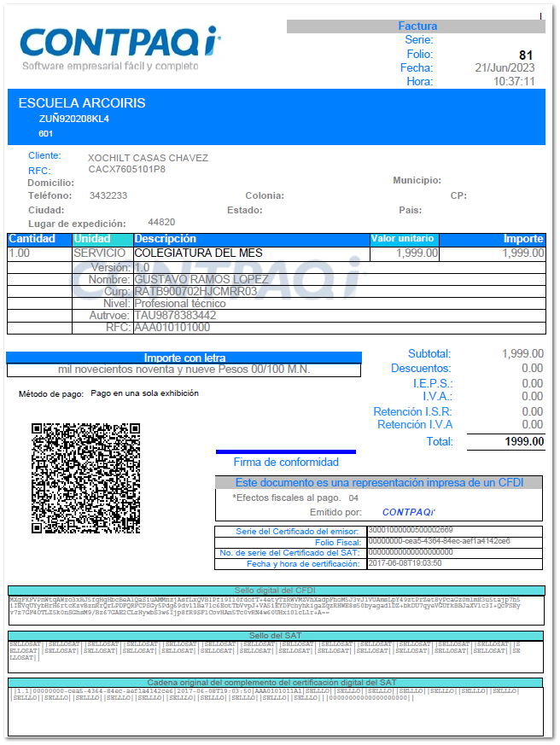Click the QR code image
This screenshot has height=745, width=560.
[x=85, y=478]
